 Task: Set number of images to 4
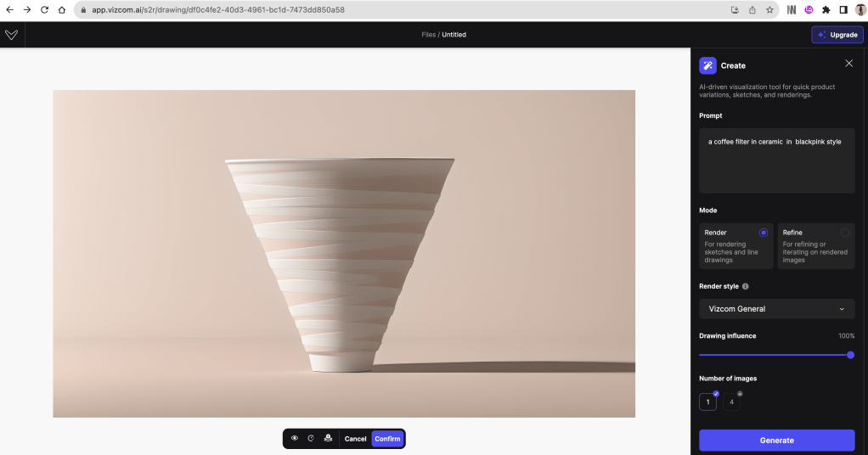731,402
